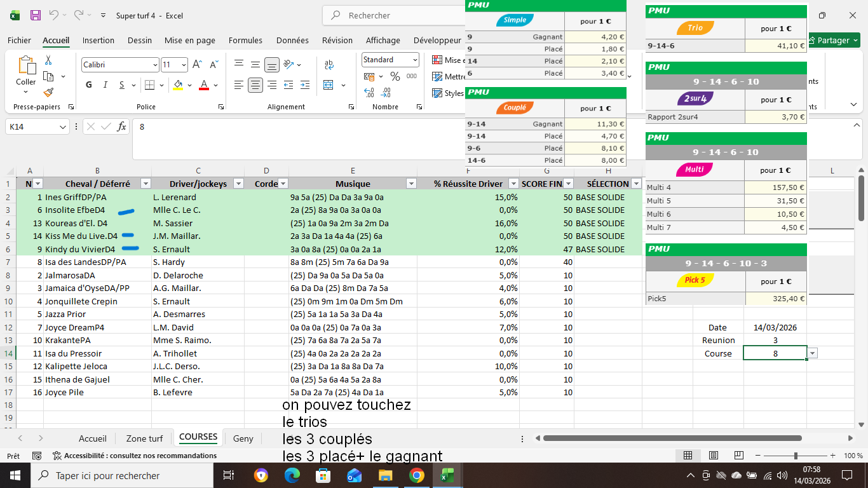Viewport: 868px width, 488px height.
Task: Cut selection with the scissors icon
Action: [x=48, y=60]
